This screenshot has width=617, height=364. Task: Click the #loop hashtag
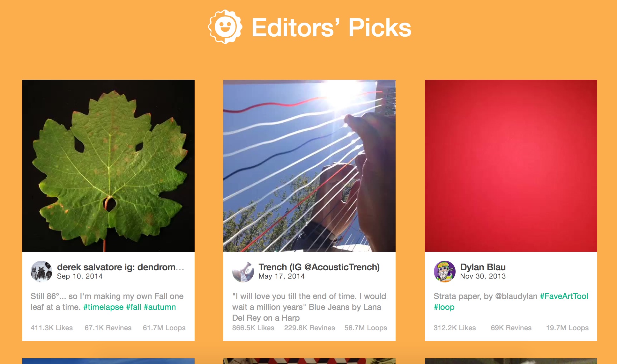pos(444,307)
